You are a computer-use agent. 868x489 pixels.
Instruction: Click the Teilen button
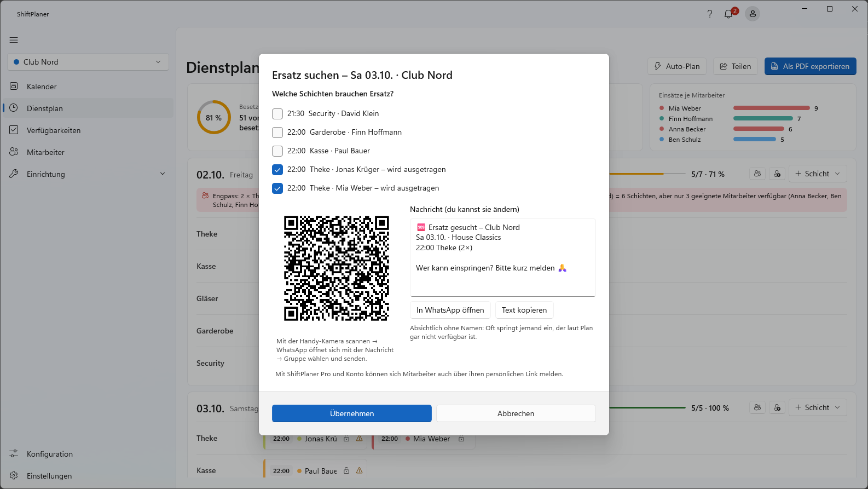click(736, 66)
